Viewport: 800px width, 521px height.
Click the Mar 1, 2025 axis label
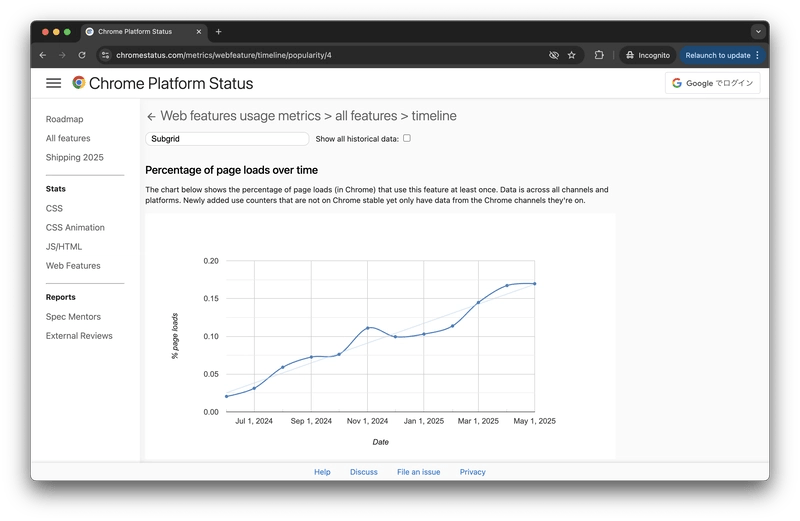[478, 421]
